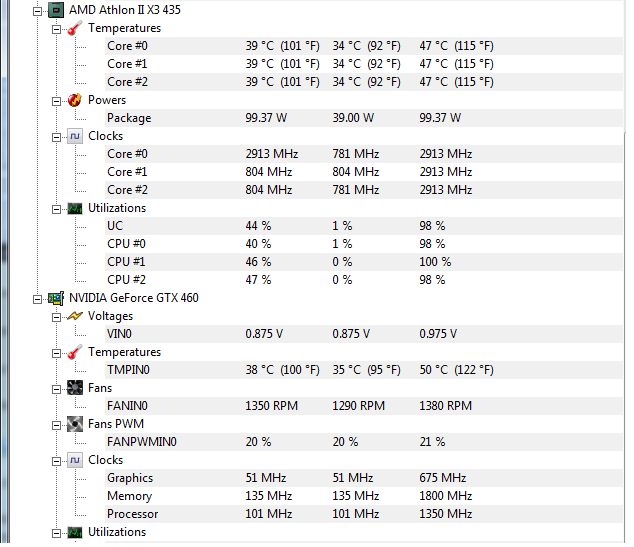Click the Fans PWM icon
634x547 pixels.
coord(75,424)
